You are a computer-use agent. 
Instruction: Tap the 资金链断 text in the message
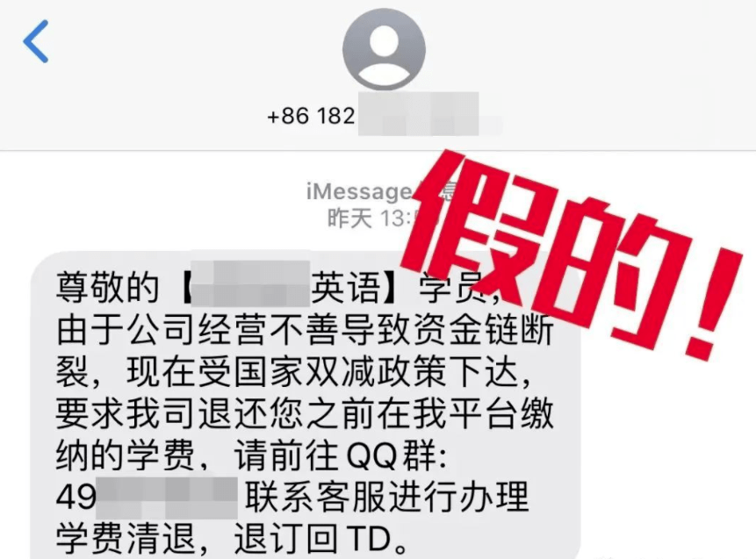point(483,331)
